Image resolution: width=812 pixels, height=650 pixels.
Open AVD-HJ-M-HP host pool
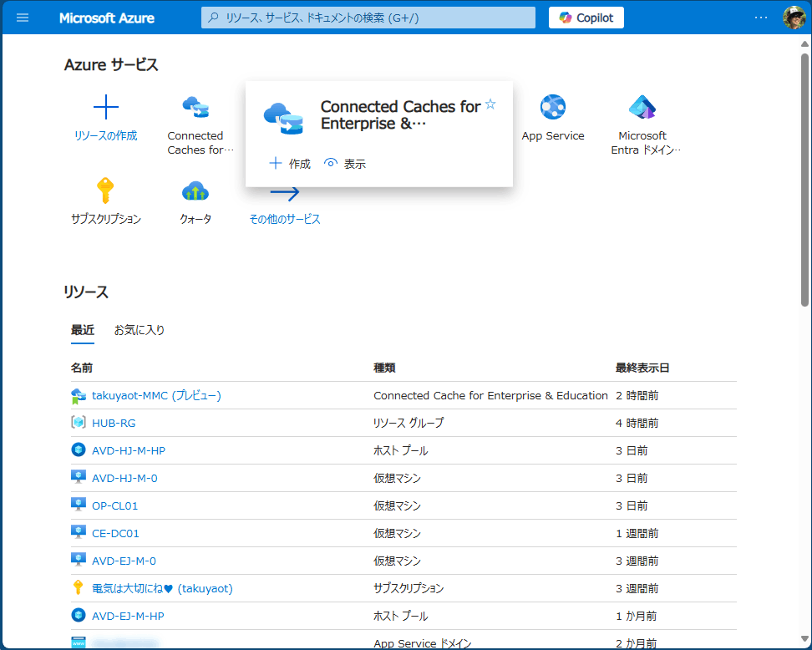pos(129,450)
